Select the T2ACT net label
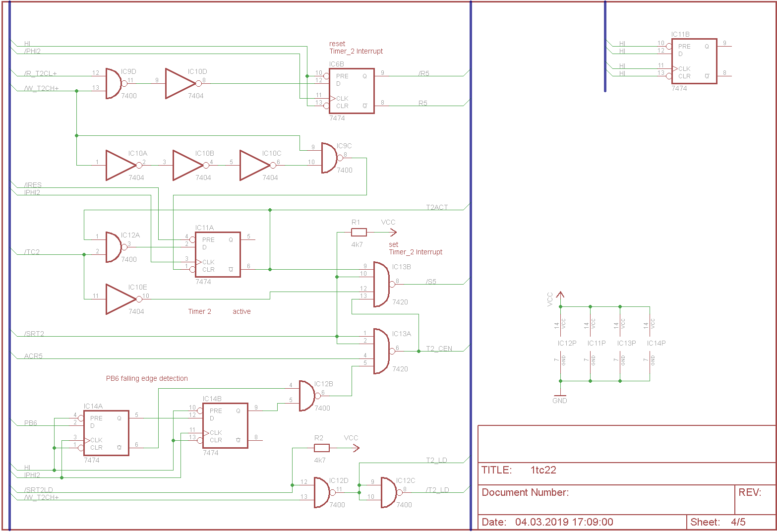The width and height of the screenshot is (777, 532). [437, 207]
